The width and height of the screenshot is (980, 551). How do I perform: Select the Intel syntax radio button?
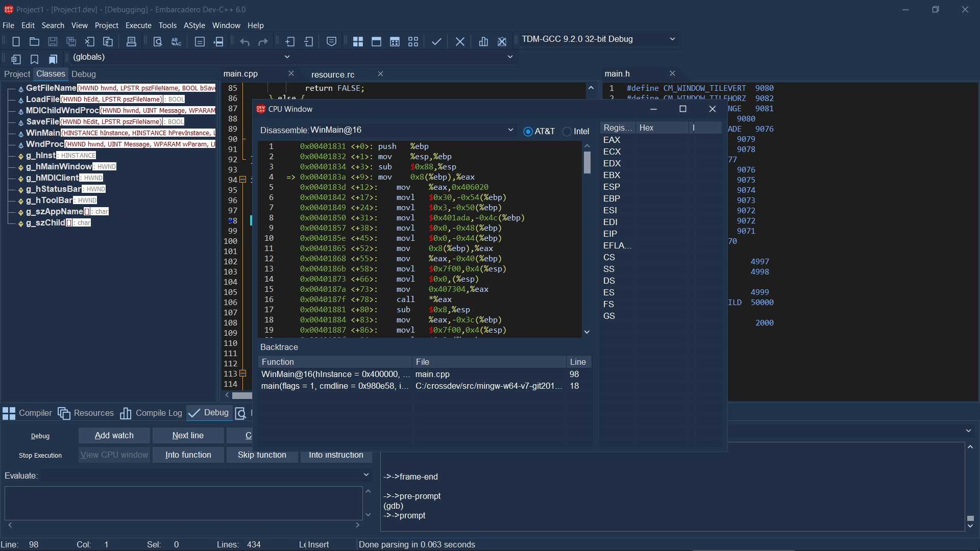[567, 132]
